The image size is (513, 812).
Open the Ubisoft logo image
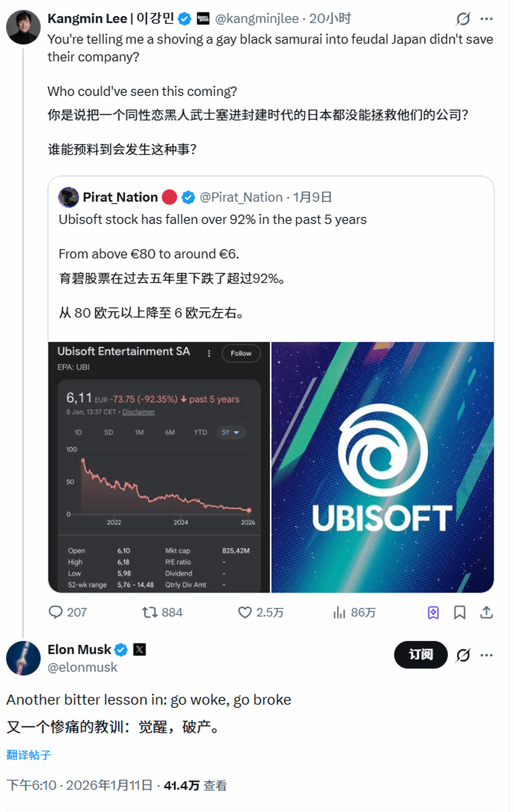(382, 467)
